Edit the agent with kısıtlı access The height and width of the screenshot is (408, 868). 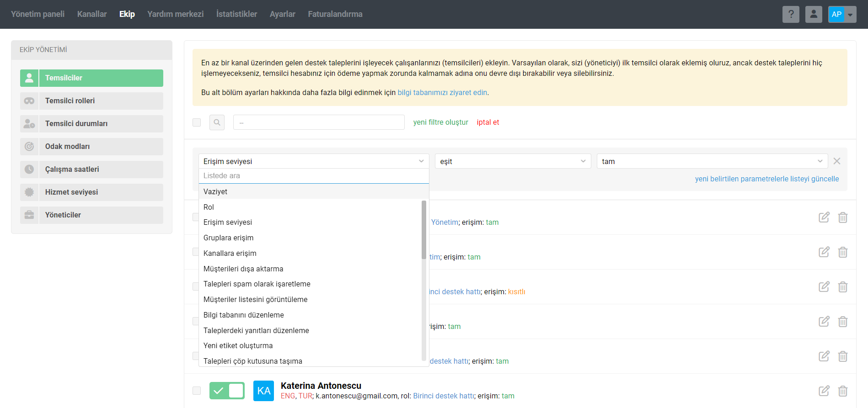(824, 287)
